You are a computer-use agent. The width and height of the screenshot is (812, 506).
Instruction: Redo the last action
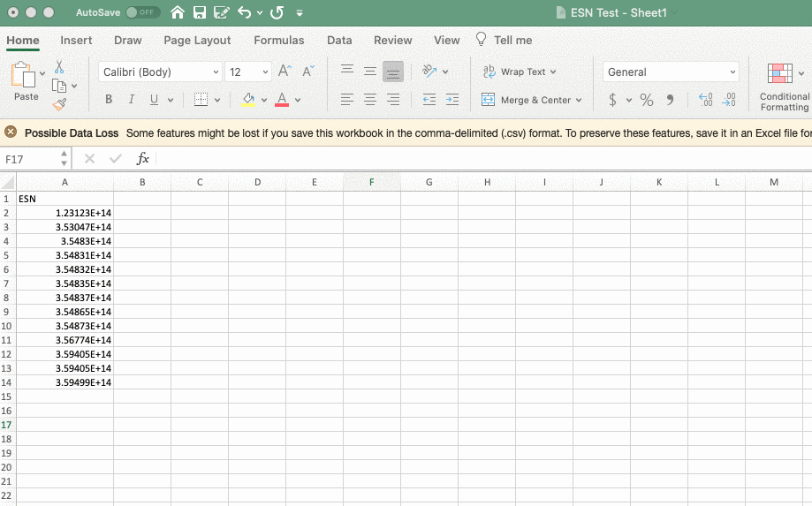pos(277,12)
